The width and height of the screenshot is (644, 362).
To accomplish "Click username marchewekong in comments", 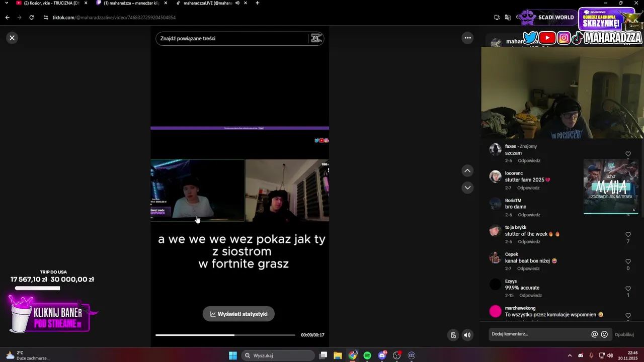I will coord(520,308).
